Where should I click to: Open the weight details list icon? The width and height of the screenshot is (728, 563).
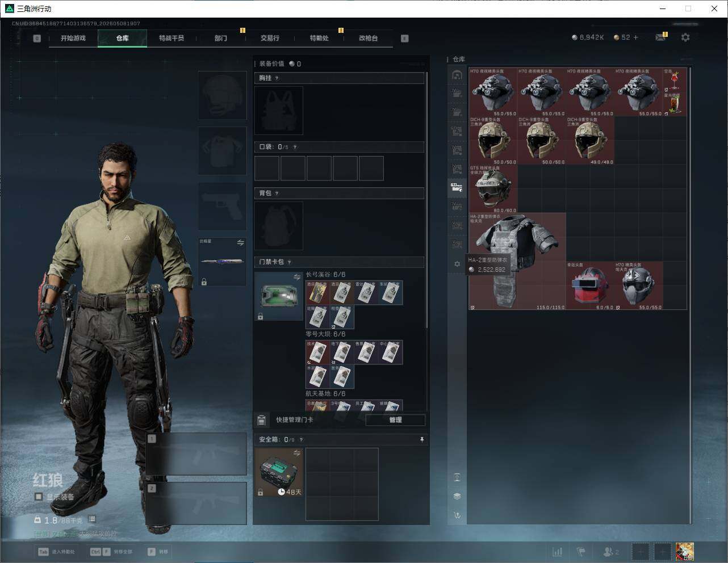click(92, 519)
